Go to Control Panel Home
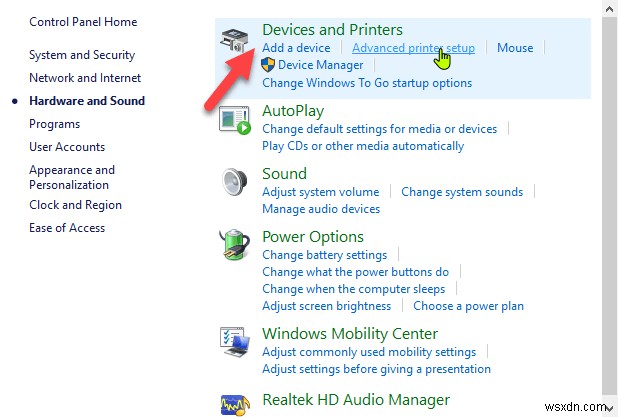618x417 pixels. point(83,22)
